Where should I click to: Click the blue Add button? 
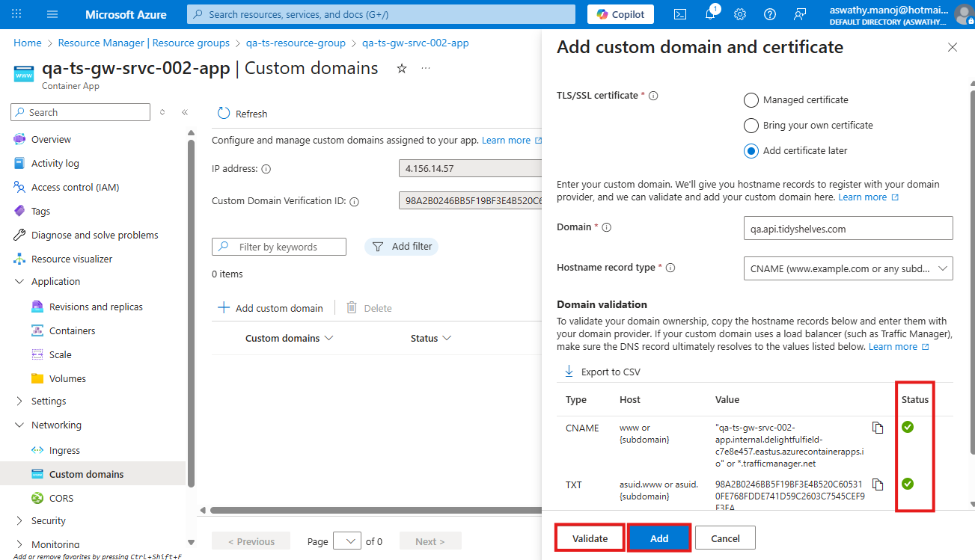pos(659,538)
